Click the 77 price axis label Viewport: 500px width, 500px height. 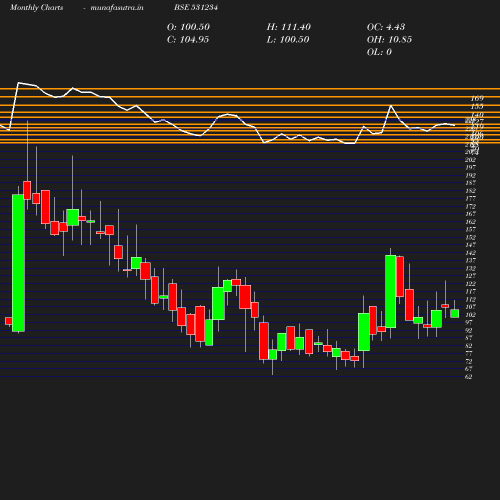(469, 353)
